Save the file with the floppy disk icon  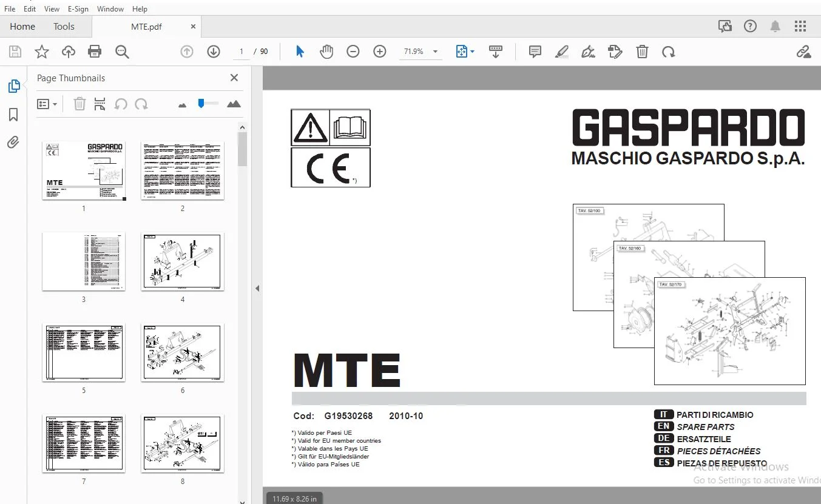pyautogui.click(x=15, y=52)
